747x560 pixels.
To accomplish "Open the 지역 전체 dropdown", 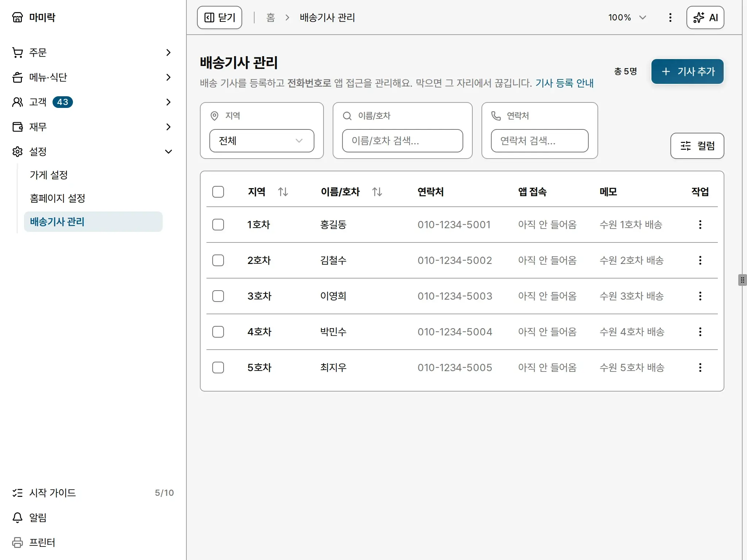I will 262,141.
